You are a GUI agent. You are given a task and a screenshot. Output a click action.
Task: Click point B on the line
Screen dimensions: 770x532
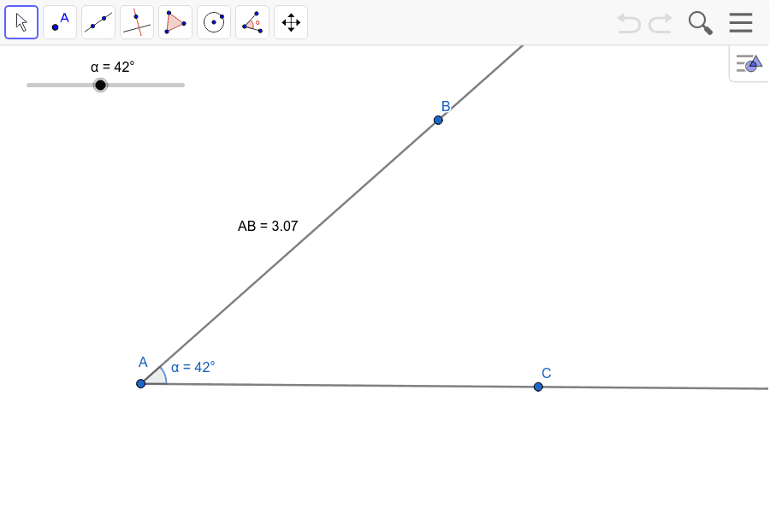pos(438,120)
